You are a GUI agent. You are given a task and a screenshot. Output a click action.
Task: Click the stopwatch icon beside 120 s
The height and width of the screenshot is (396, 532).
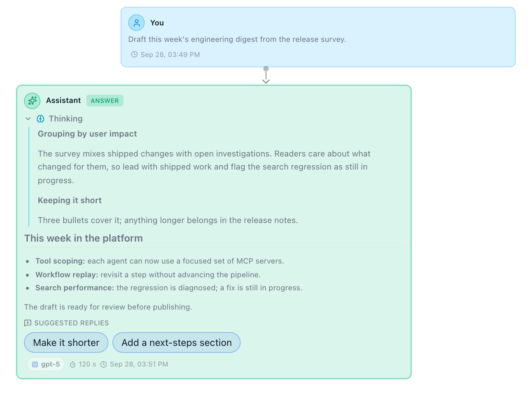pos(73,364)
